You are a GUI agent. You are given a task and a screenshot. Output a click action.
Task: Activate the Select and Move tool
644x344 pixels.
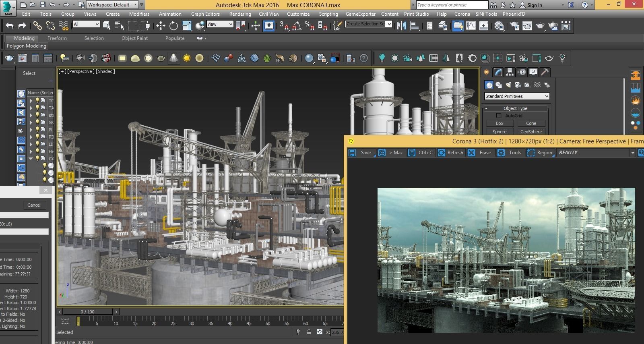click(x=161, y=26)
